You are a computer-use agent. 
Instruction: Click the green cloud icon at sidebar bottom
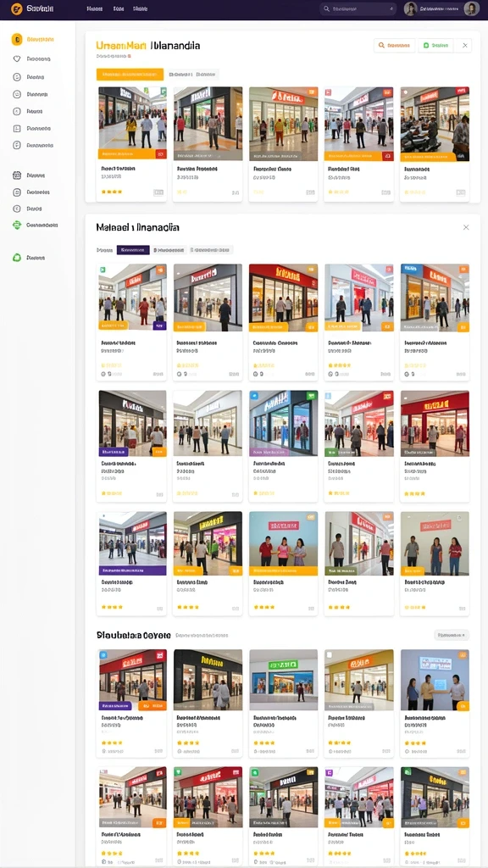click(17, 258)
